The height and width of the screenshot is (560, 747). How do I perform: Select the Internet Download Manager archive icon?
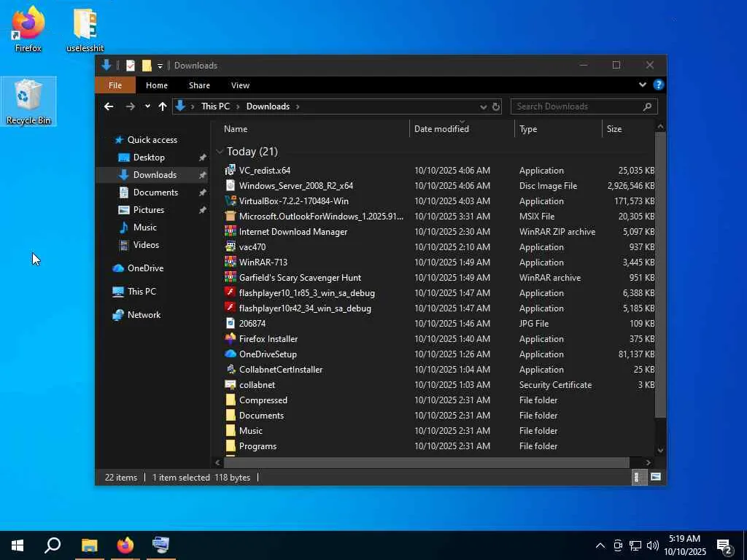(230, 231)
